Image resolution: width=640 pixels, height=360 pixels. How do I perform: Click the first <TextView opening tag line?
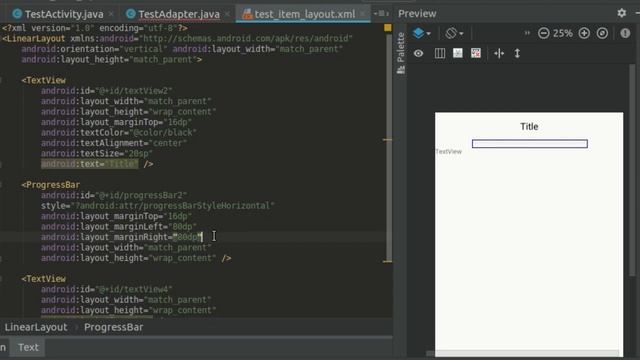[x=43, y=80]
